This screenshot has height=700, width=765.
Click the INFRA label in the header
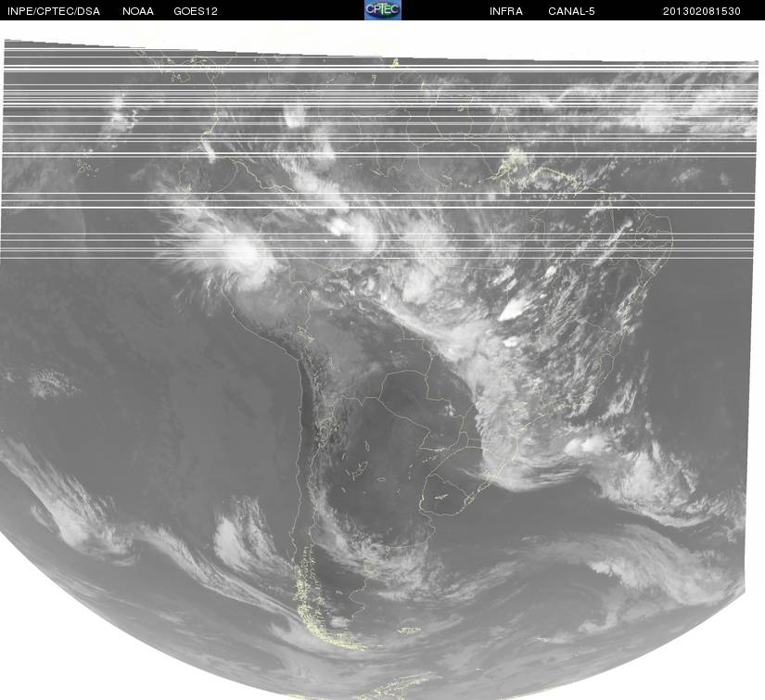506,11
